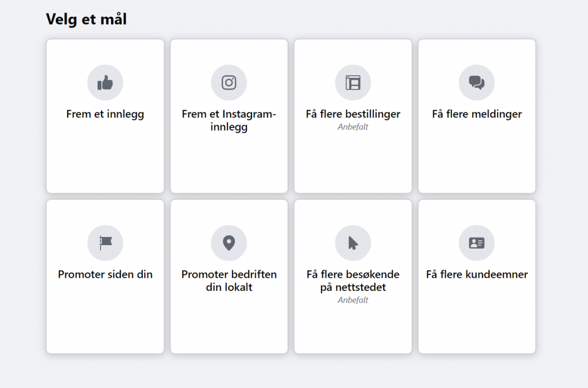The width and height of the screenshot is (588, 388).
Task: Click 'Anbefalt' under Få flere bestillinger
Action: [353, 127]
